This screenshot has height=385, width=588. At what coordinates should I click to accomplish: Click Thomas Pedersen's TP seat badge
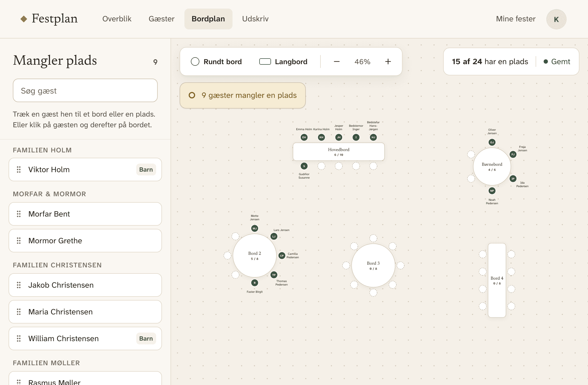[x=274, y=275]
